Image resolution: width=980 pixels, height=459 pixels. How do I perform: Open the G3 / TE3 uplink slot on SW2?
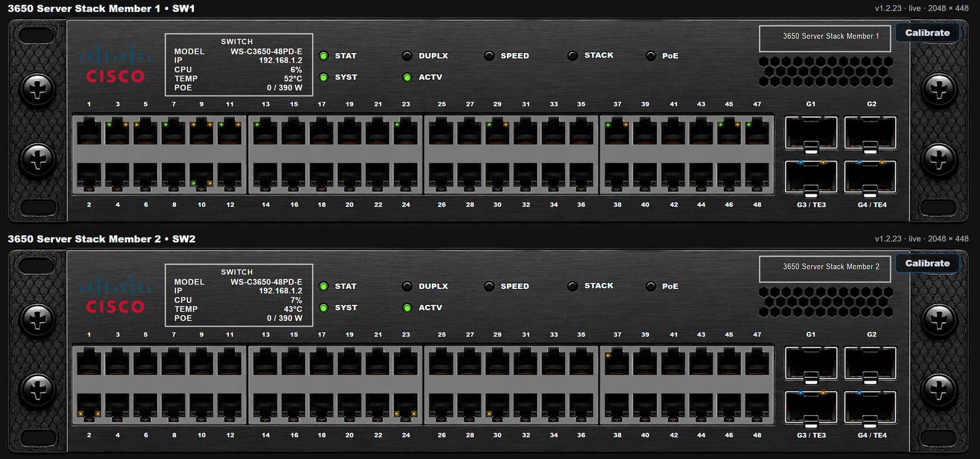pyautogui.click(x=811, y=408)
